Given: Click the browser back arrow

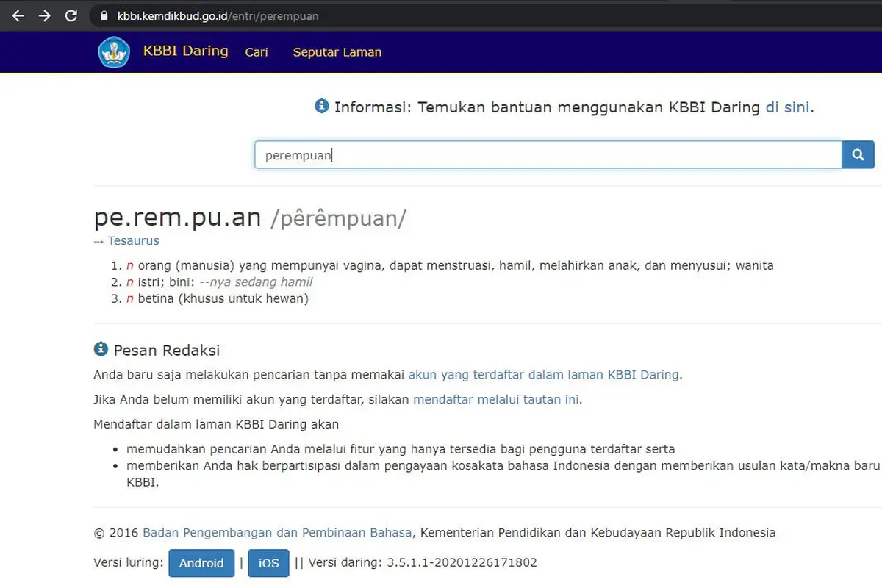Looking at the screenshot, I should click(x=18, y=15).
